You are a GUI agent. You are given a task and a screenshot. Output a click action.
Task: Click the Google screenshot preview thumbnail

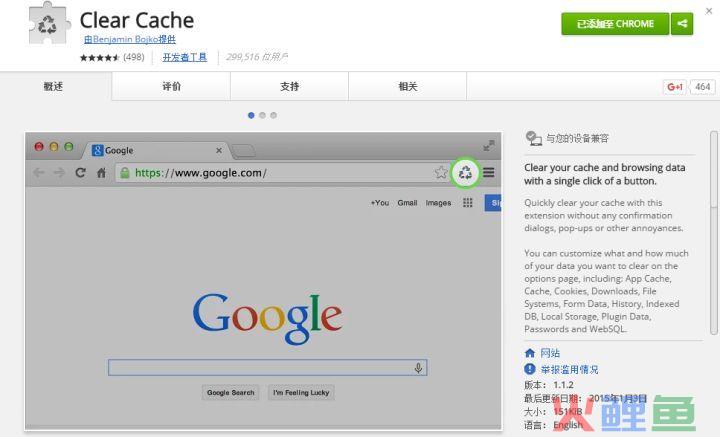[263, 281]
